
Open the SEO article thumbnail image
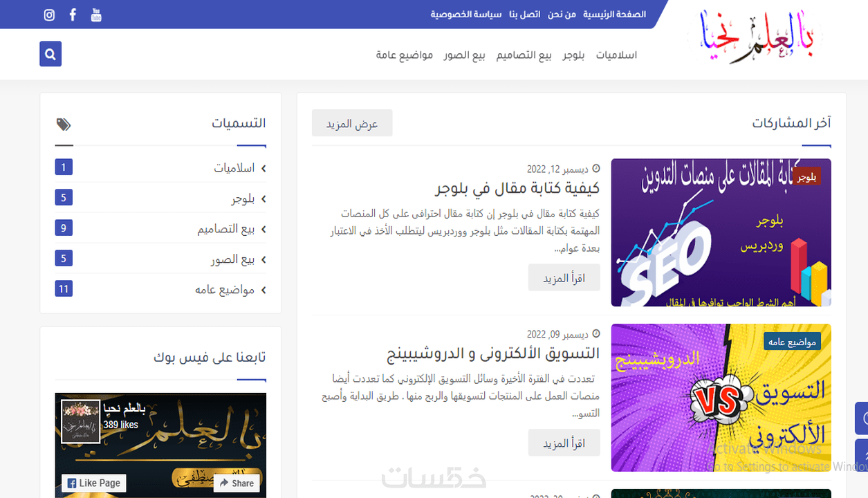(721, 232)
